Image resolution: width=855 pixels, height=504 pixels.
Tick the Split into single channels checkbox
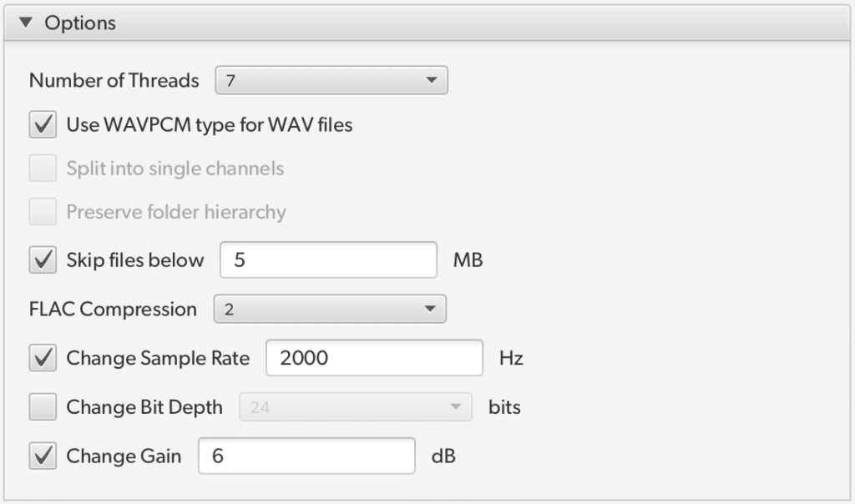coord(43,169)
